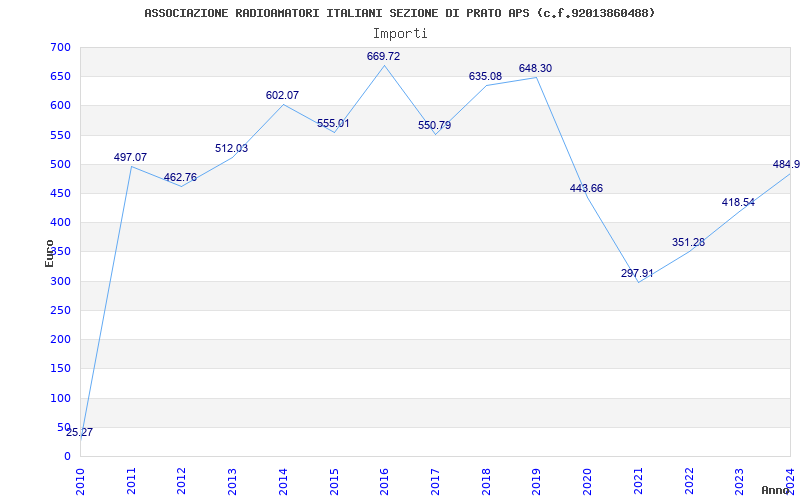
Task: Click the 2015 x-axis year label
Action: tap(334, 481)
